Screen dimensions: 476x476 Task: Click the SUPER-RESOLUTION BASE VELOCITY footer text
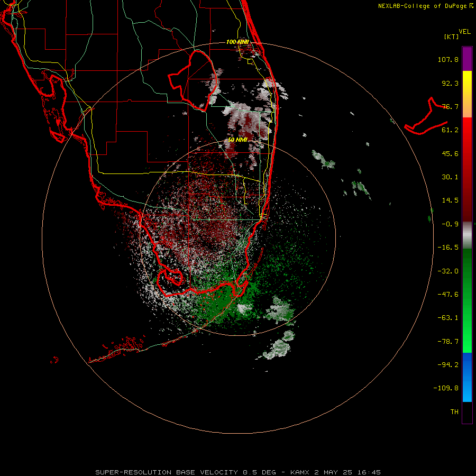click(167, 472)
